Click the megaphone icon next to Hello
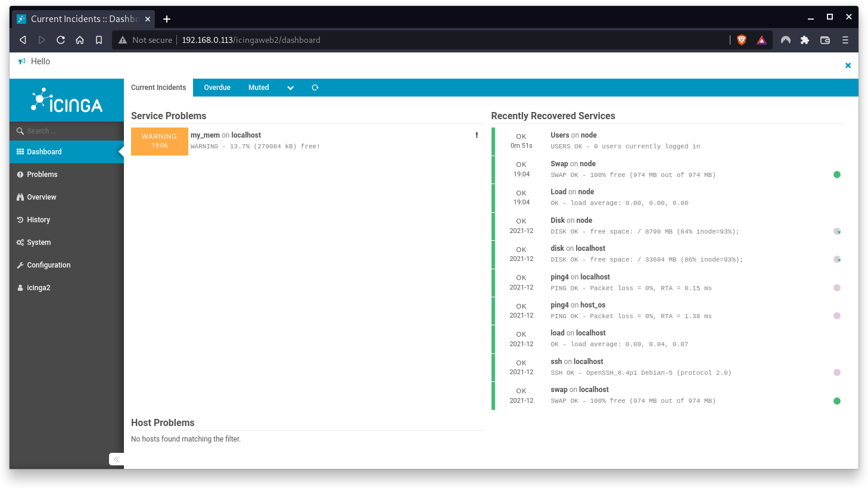The height and width of the screenshot is (488, 868). (21, 61)
